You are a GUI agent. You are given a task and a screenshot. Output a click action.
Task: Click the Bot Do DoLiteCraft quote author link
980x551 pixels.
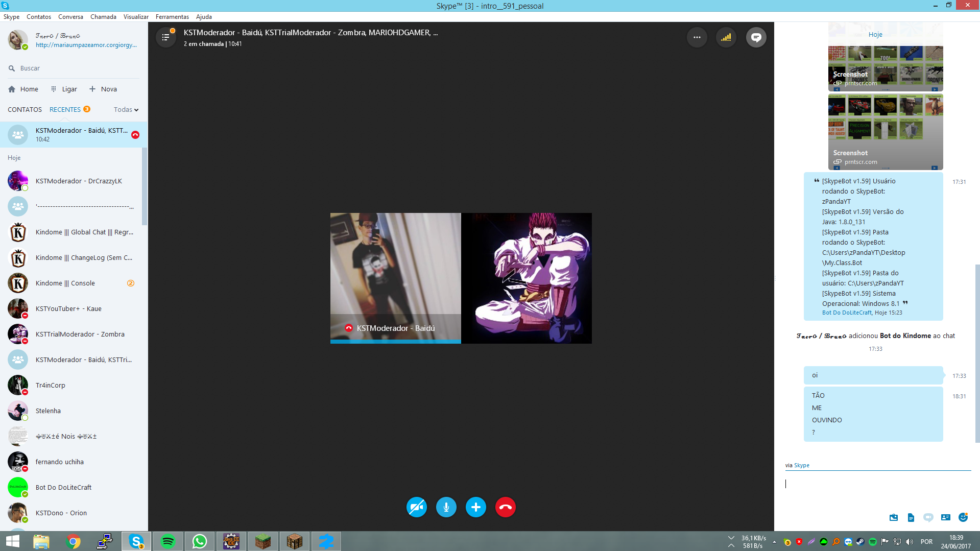point(847,313)
